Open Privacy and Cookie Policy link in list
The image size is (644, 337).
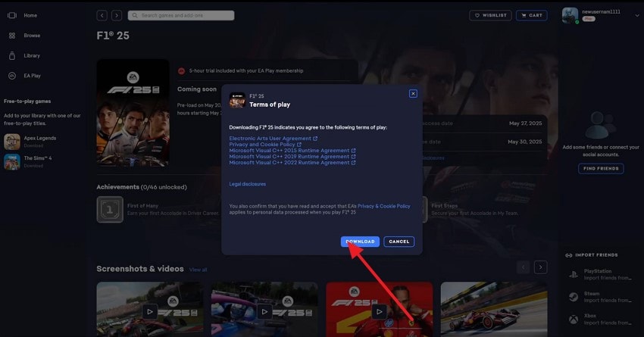click(265, 145)
